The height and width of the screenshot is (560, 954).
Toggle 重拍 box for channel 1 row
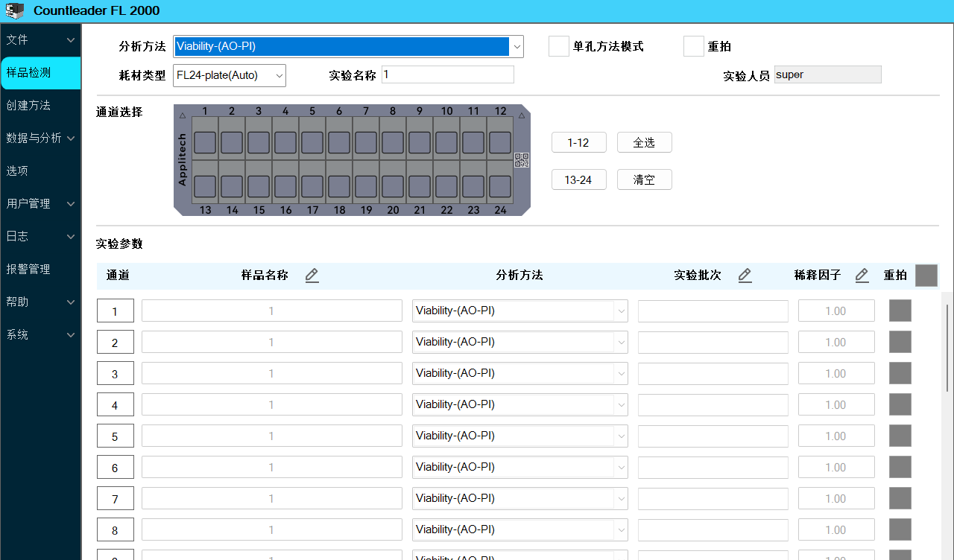pos(900,311)
